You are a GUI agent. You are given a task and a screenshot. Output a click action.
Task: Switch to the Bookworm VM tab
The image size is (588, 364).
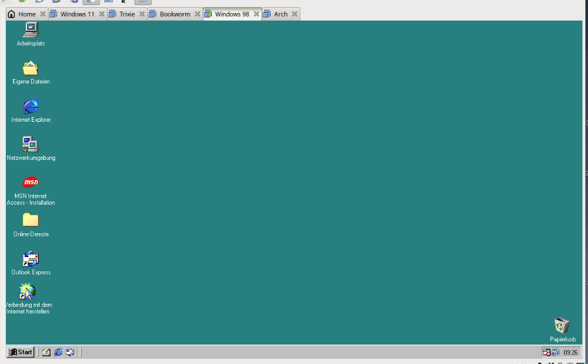click(x=175, y=14)
